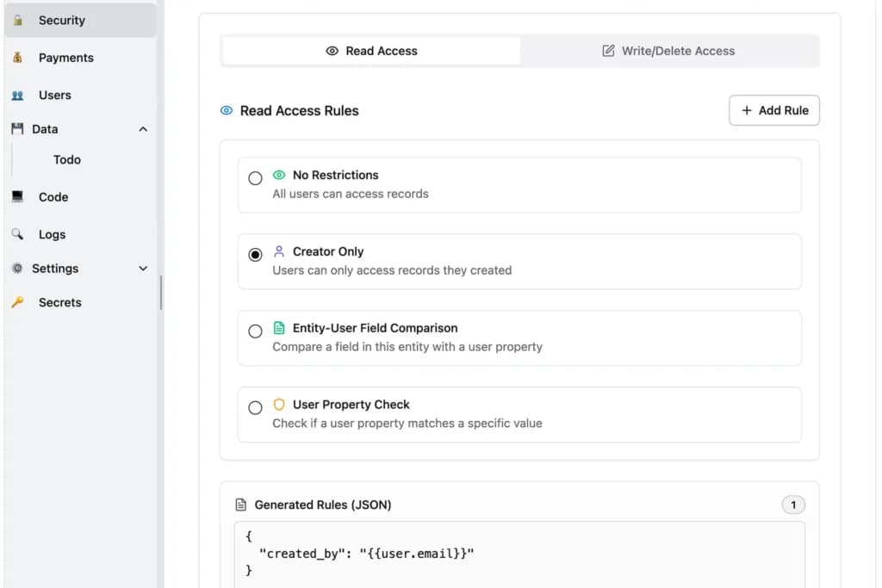This screenshot has height=588, width=882.
Task: Open the Secrets page
Action: (x=80, y=302)
